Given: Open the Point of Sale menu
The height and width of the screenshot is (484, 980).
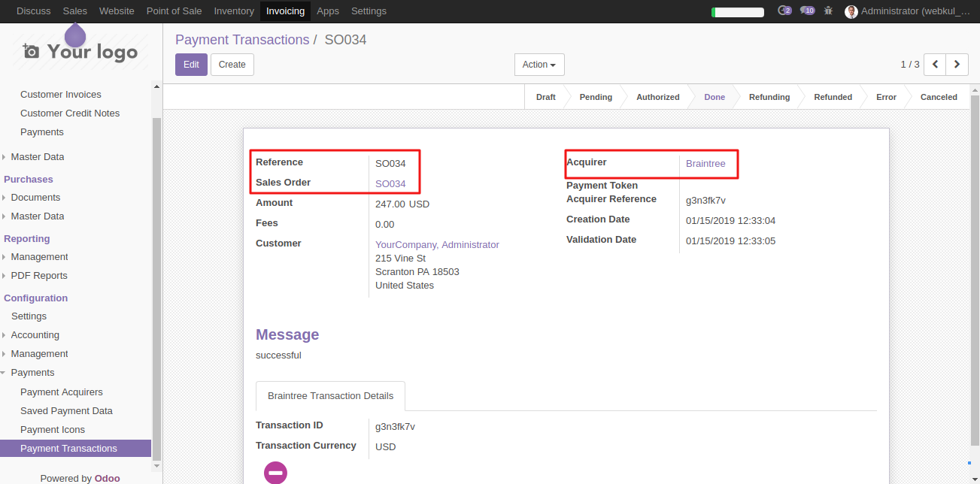Looking at the screenshot, I should [174, 11].
